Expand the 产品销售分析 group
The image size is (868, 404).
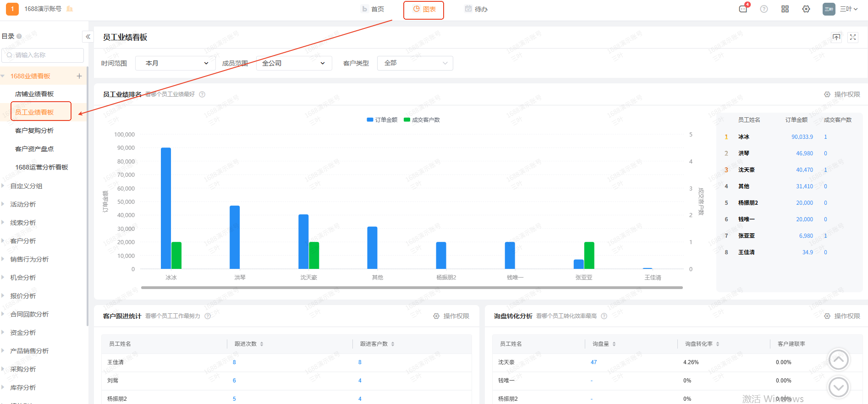(3, 351)
